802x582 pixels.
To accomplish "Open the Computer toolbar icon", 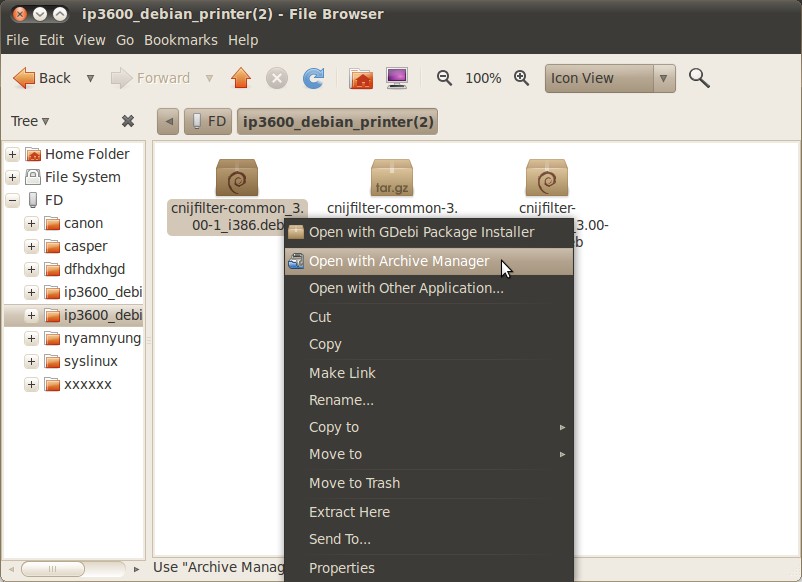I will tap(397, 78).
